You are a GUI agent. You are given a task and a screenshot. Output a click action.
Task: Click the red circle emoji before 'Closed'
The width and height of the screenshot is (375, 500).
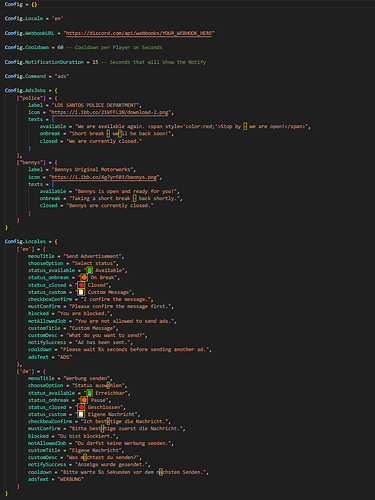click(x=81, y=285)
